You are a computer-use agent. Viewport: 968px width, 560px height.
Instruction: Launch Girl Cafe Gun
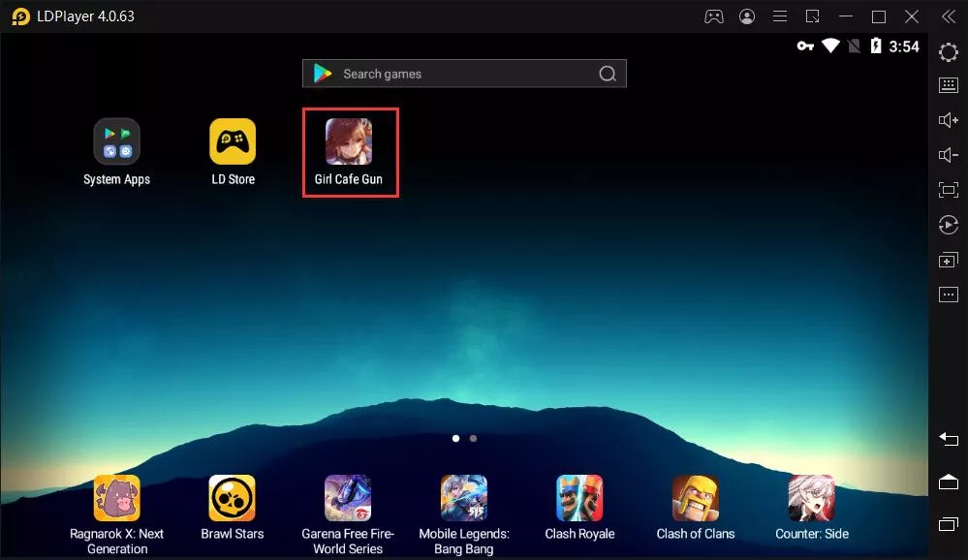pos(350,140)
